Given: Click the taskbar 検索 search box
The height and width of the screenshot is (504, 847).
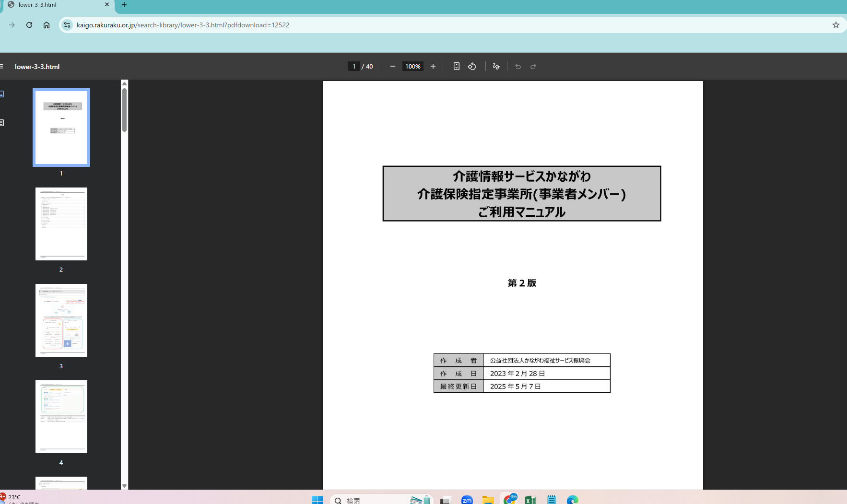Looking at the screenshot, I should (381, 500).
